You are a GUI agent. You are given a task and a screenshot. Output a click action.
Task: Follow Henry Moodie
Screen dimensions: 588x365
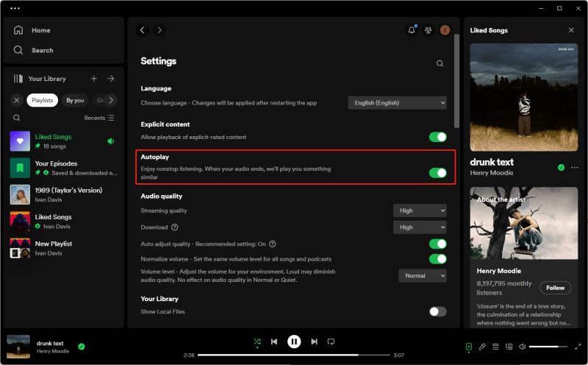(x=556, y=288)
